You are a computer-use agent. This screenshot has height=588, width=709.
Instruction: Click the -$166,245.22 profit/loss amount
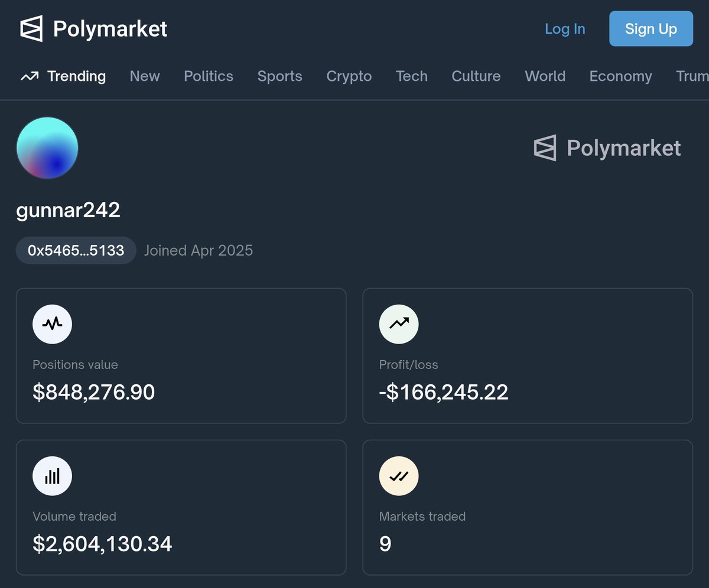[444, 392]
